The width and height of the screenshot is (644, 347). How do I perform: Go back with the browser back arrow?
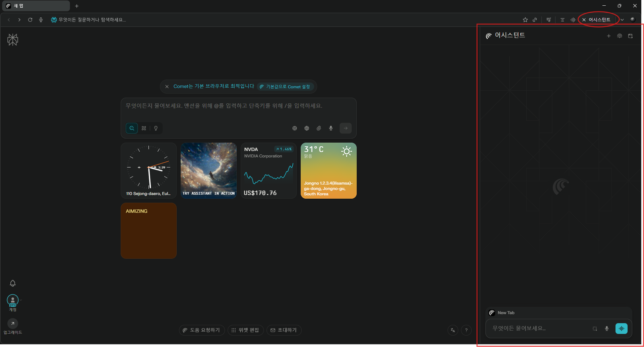(9, 20)
